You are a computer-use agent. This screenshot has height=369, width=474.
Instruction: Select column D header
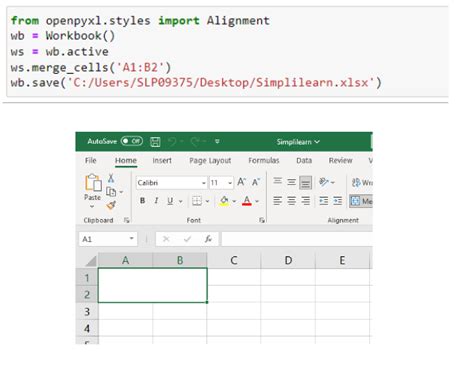tap(288, 260)
